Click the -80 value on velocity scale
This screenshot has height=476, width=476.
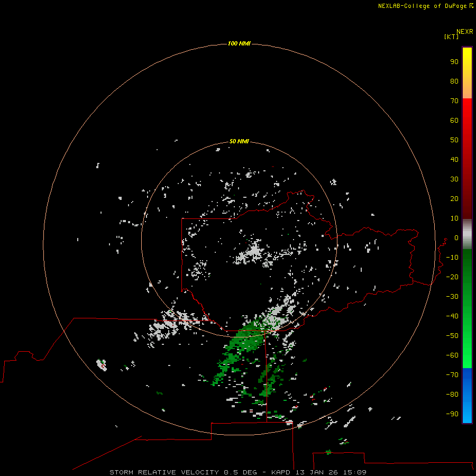[x=452, y=395]
